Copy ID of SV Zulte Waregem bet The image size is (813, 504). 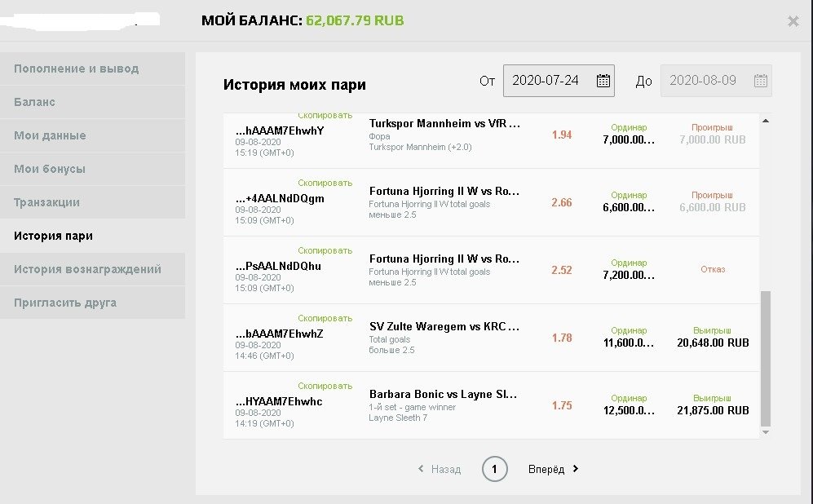pyautogui.click(x=325, y=318)
